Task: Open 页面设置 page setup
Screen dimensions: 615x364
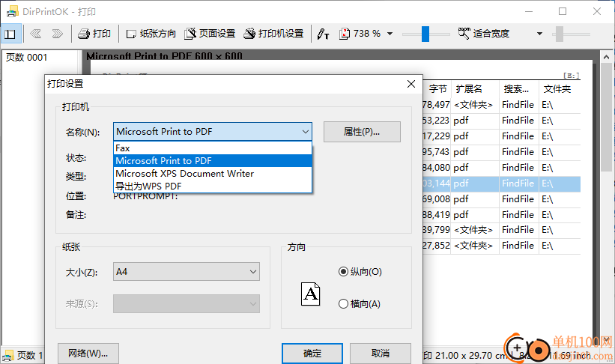Action: 210,34
